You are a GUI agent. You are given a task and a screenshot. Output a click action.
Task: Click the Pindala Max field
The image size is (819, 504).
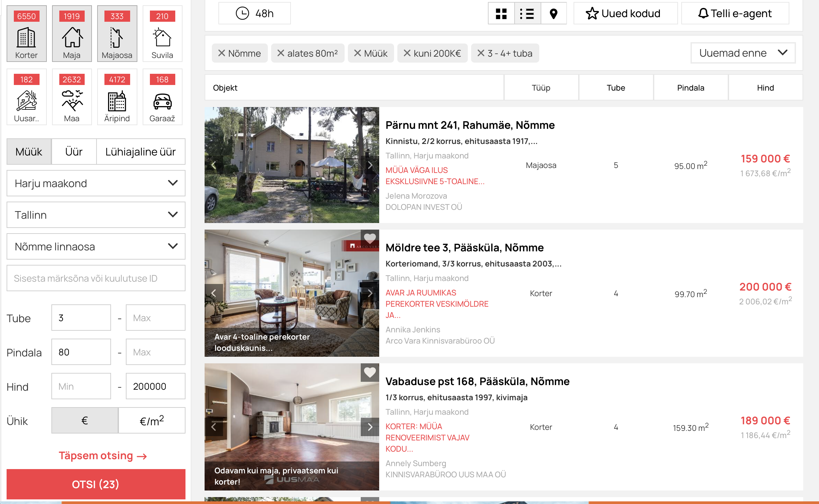click(155, 352)
